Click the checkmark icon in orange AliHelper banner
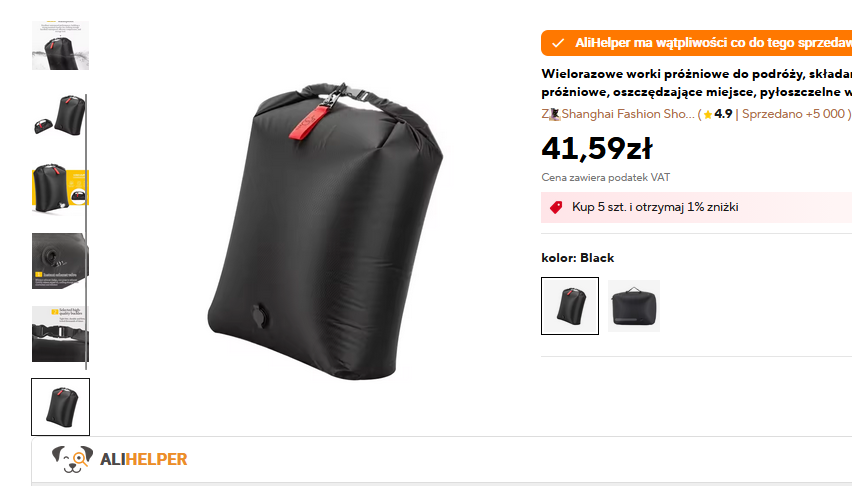852x486 pixels. 558,43
